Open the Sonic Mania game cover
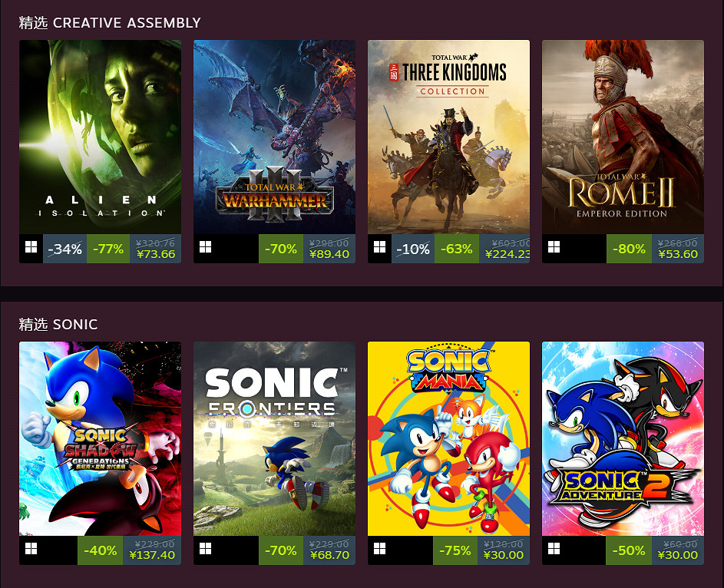724x588 pixels. (x=449, y=439)
